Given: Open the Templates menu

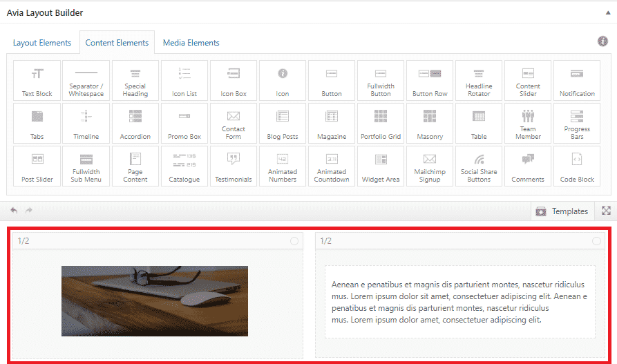Looking at the screenshot, I should (562, 211).
